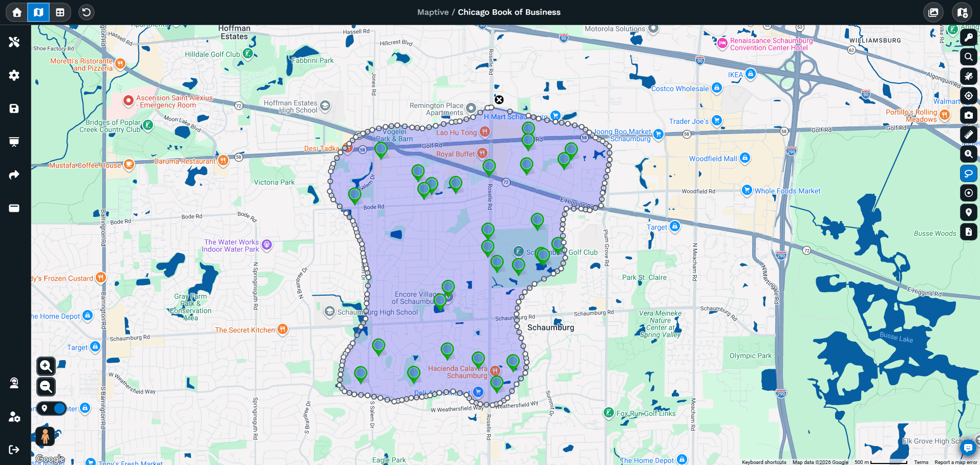Click Remington Place Apartments label
The height and width of the screenshot is (465, 980).
click(x=436, y=109)
